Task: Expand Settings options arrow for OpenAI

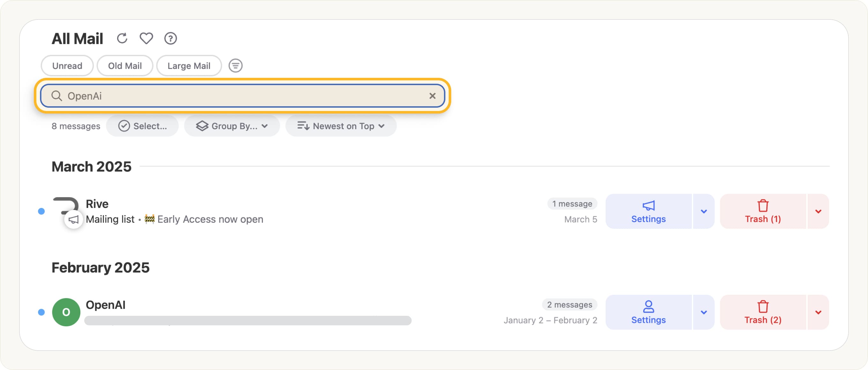Action: [x=704, y=313]
